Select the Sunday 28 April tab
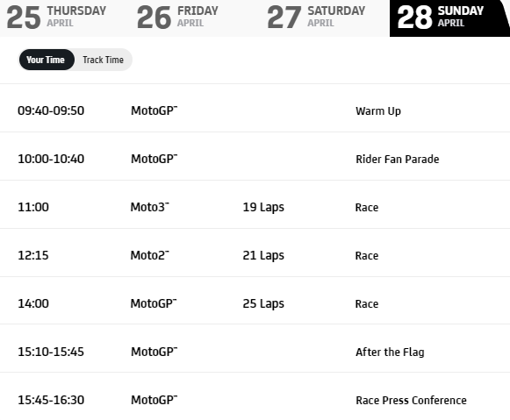The image size is (510, 420). (449, 18)
